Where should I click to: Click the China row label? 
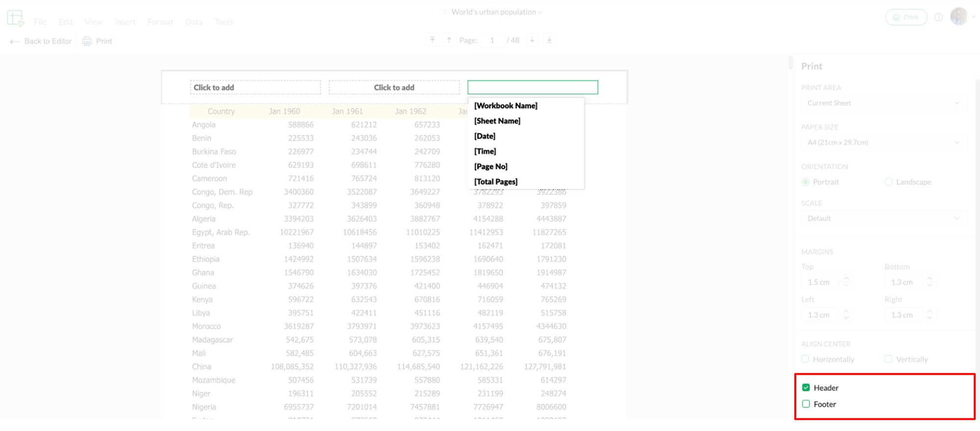click(202, 367)
